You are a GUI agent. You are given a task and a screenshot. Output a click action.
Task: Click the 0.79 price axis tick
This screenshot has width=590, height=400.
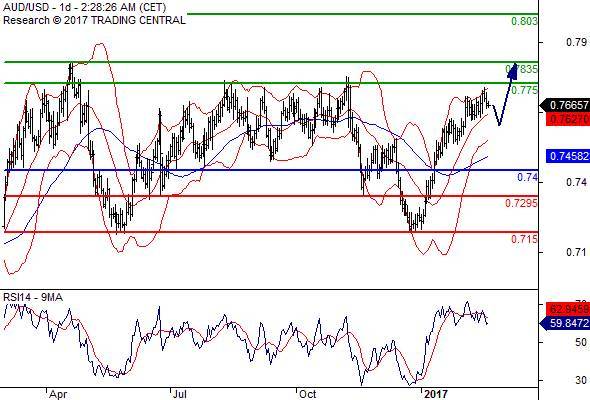576,42
